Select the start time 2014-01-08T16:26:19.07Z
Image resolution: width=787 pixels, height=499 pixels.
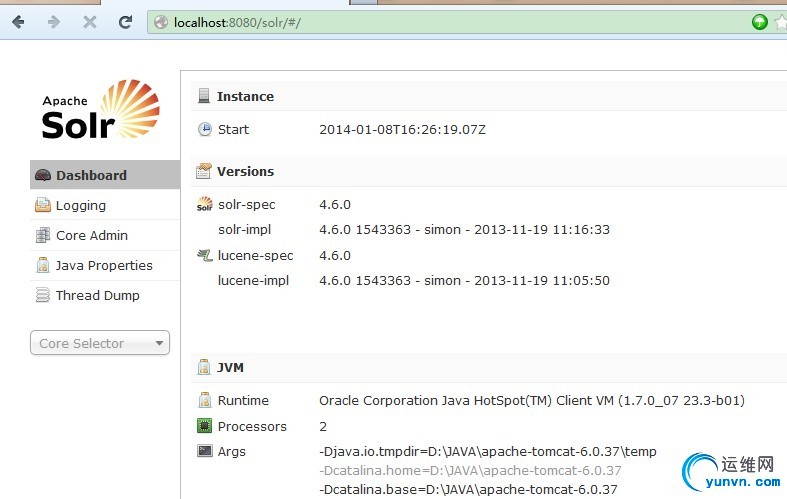pyautogui.click(x=403, y=130)
